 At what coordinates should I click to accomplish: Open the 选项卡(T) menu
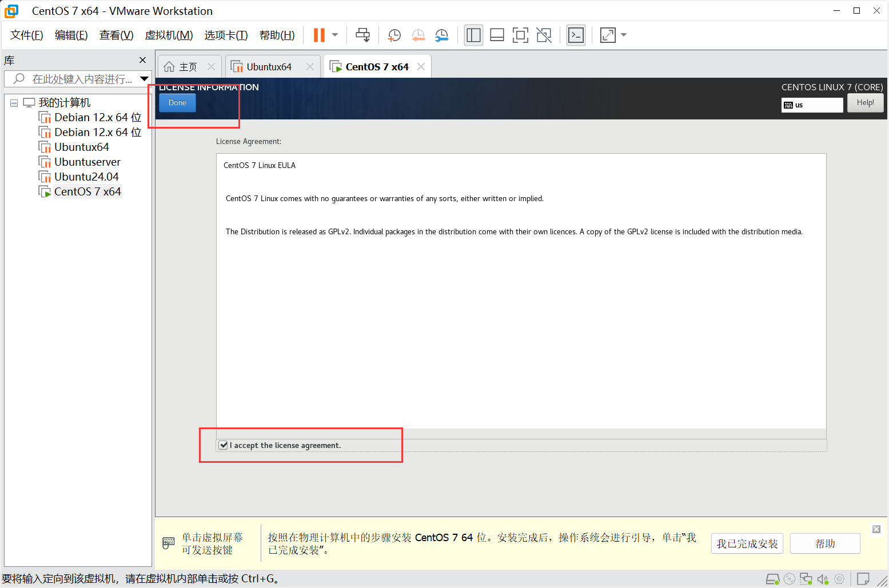(226, 35)
